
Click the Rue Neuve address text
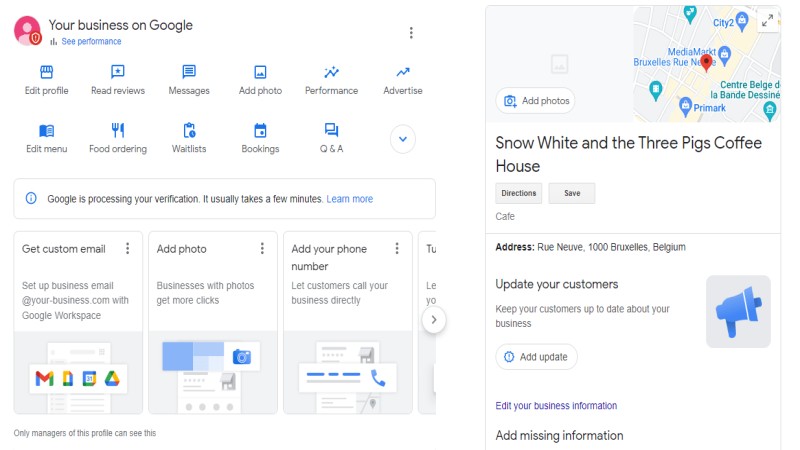pos(611,247)
